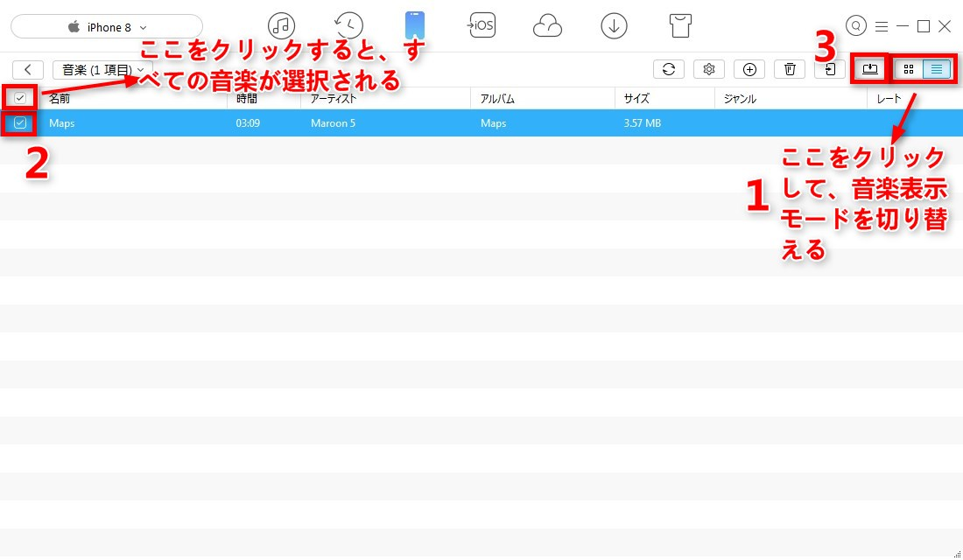Image resolution: width=963 pixels, height=560 pixels.
Task: Open the gear settings button
Action: tap(709, 69)
